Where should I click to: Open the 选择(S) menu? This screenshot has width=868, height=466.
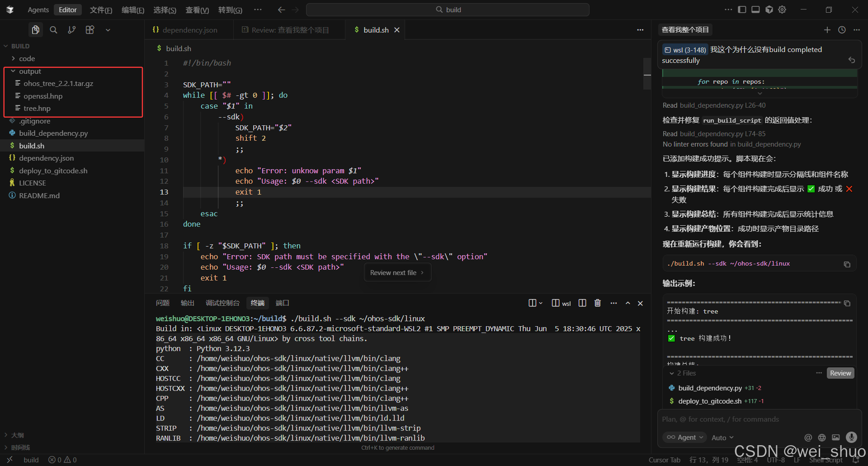tap(165, 10)
